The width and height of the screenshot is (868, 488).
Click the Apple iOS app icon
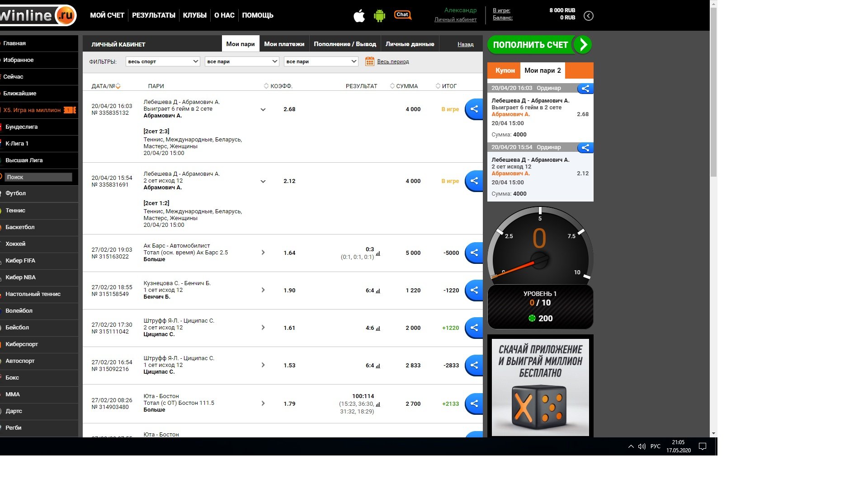pos(359,16)
